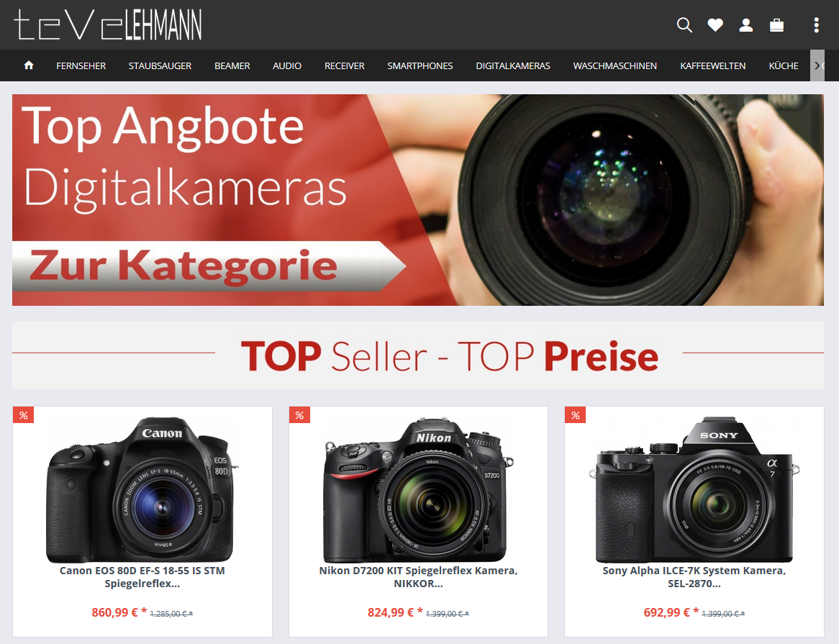Go to the home icon in navigation
Image resolution: width=839 pixels, height=644 pixels.
(29, 65)
